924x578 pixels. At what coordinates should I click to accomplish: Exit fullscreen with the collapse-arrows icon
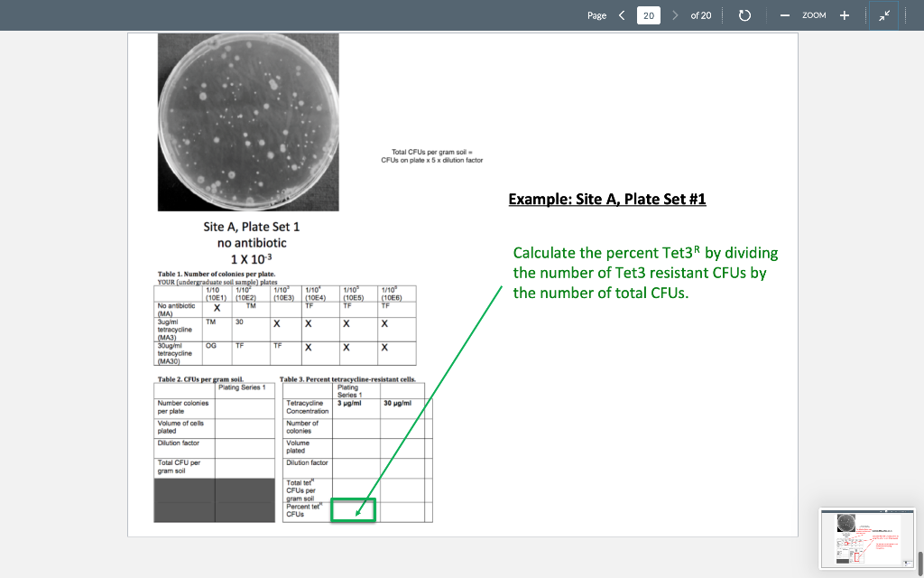pyautogui.click(x=884, y=15)
